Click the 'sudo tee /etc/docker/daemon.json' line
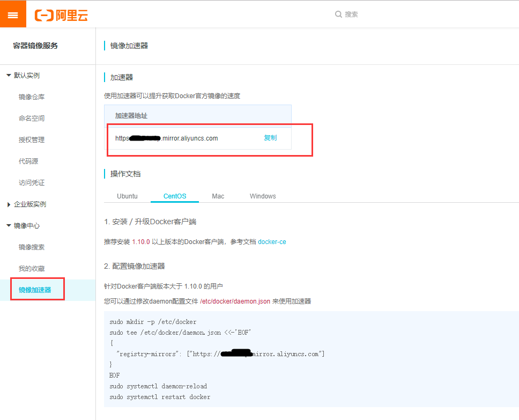 [180, 333]
